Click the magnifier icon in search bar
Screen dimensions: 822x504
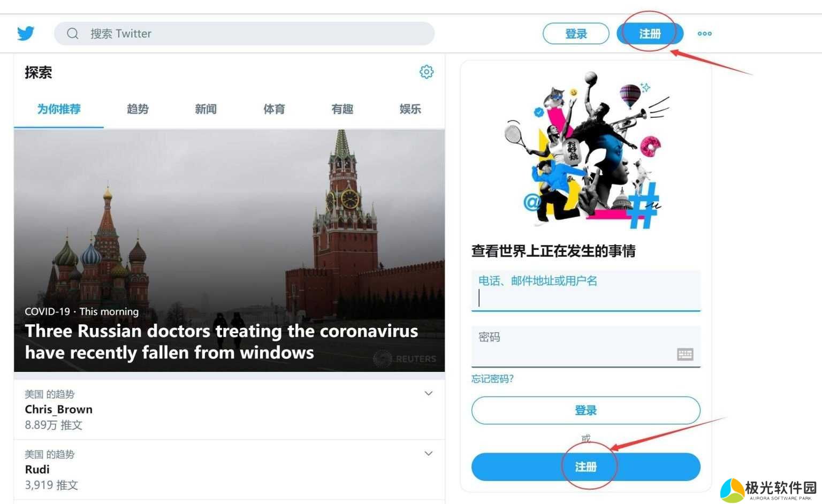pos(73,34)
